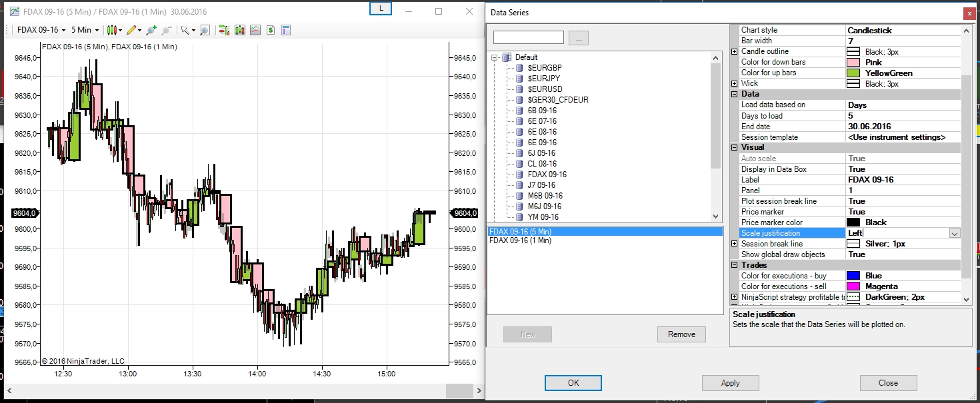Screen dimensions: 980x403
Task: Click the YellowGreen color for up bars swatch
Action: [853, 73]
